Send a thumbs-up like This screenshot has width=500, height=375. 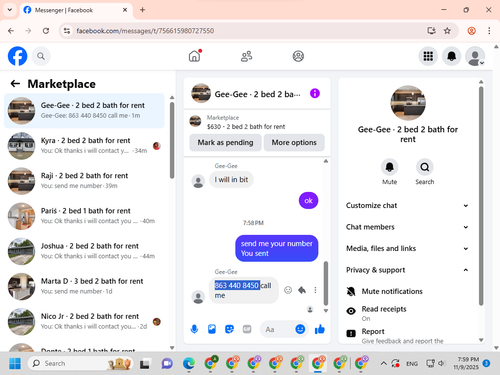click(x=320, y=329)
